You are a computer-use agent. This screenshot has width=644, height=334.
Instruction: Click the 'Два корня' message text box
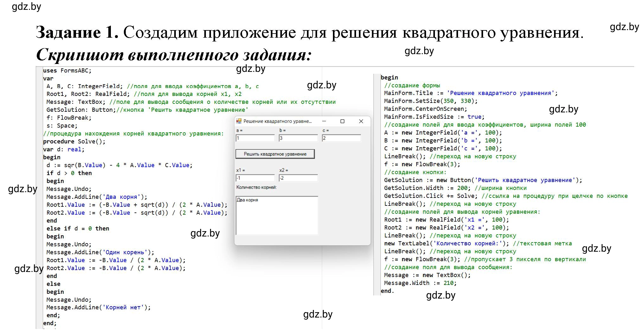(x=277, y=215)
